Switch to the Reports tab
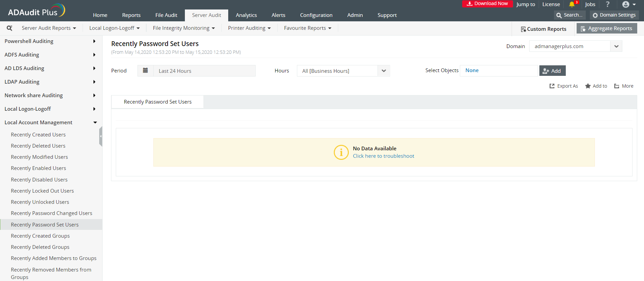This screenshot has height=281, width=644. point(131,15)
